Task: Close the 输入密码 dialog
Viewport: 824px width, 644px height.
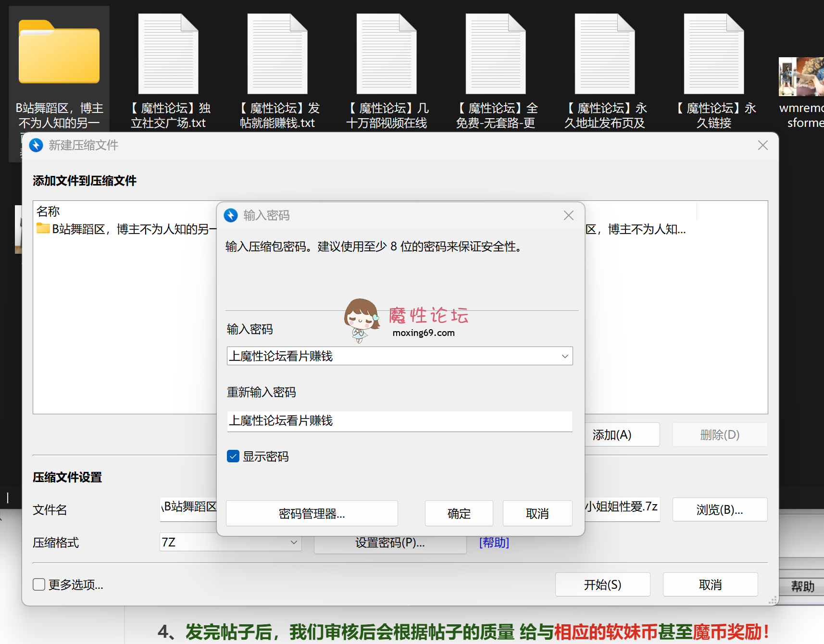Action: click(569, 215)
